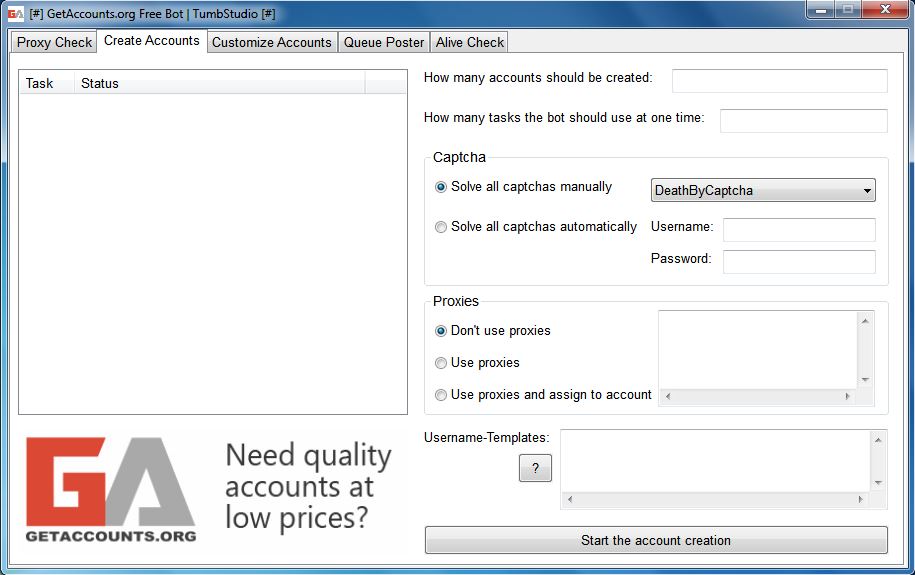Click inside the proxies list text box

point(757,350)
